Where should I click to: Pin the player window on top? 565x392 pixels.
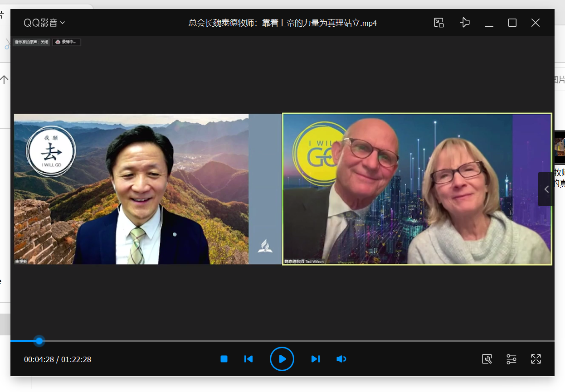[465, 23]
